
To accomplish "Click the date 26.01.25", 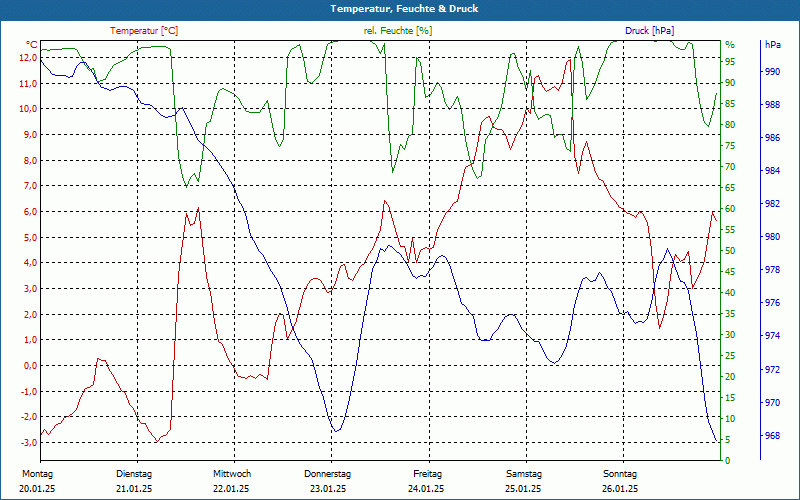I will click(x=620, y=489).
